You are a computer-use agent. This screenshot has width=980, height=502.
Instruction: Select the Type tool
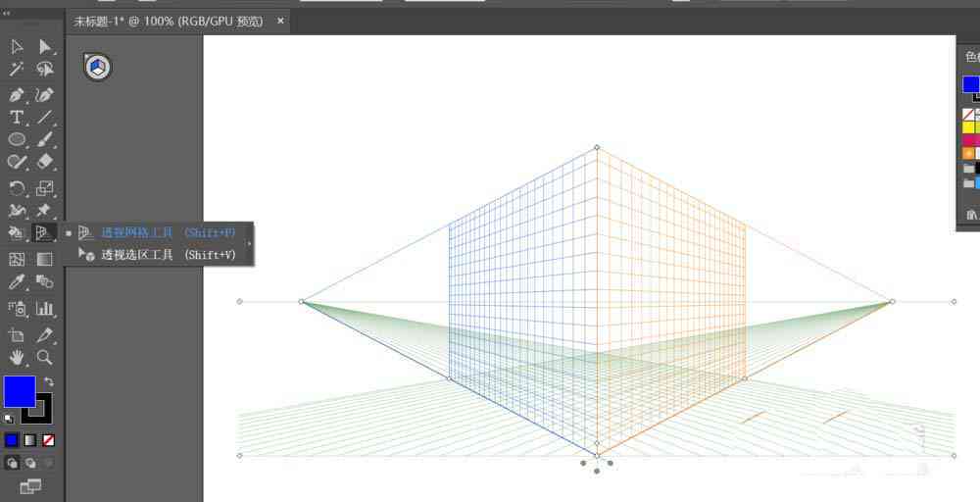(x=17, y=117)
